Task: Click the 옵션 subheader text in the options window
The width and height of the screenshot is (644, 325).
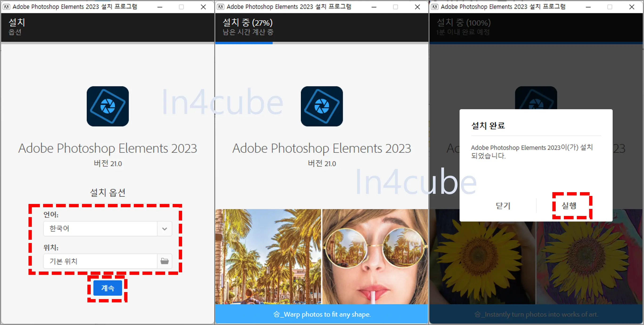Action: coord(15,32)
